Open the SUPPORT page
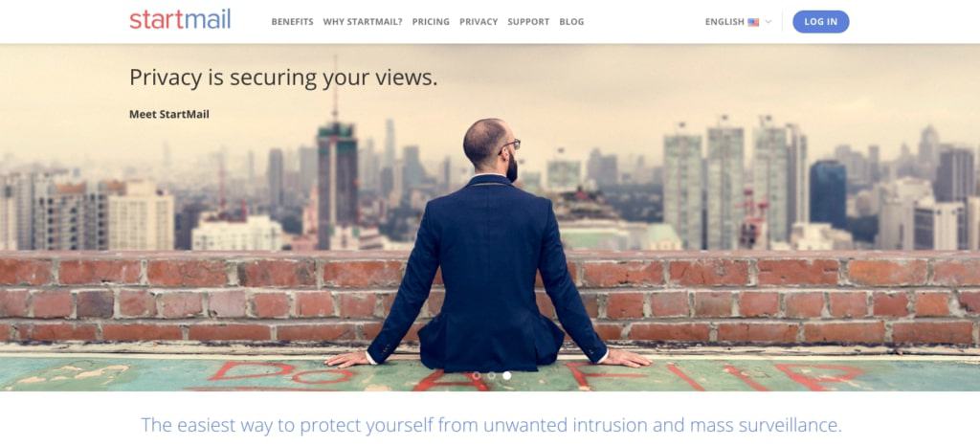Viewport: 980px width, 446px height. [x=528, y=22]
